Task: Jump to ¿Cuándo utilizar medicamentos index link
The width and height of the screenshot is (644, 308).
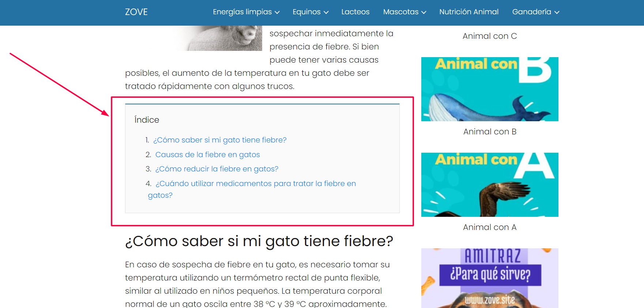Action: 252,189
